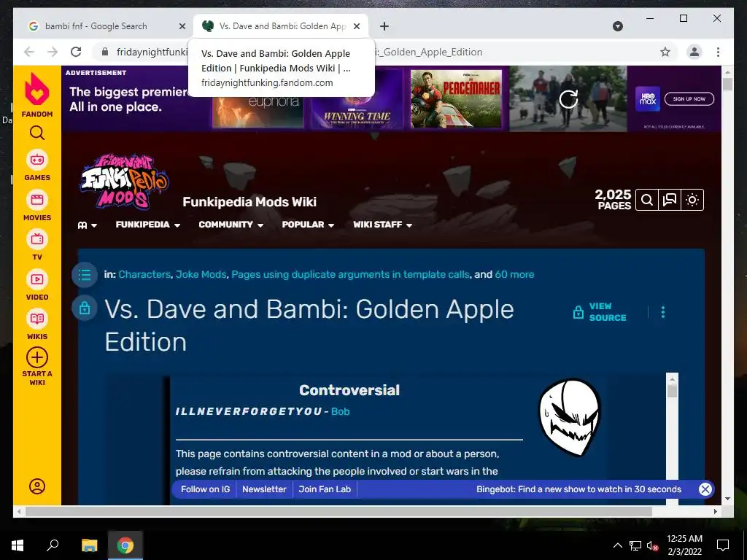Replay the advertisement video

pyautogui.click(x=568, y=99)
